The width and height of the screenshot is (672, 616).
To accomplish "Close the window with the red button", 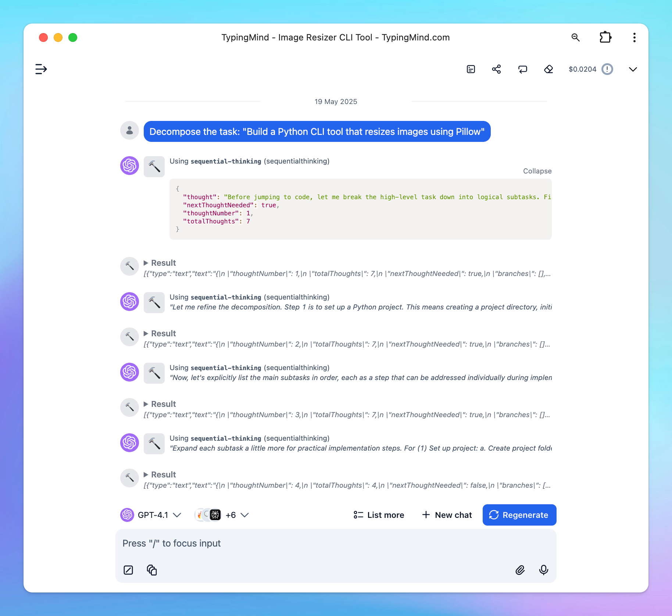I will (x=43, y=37).
